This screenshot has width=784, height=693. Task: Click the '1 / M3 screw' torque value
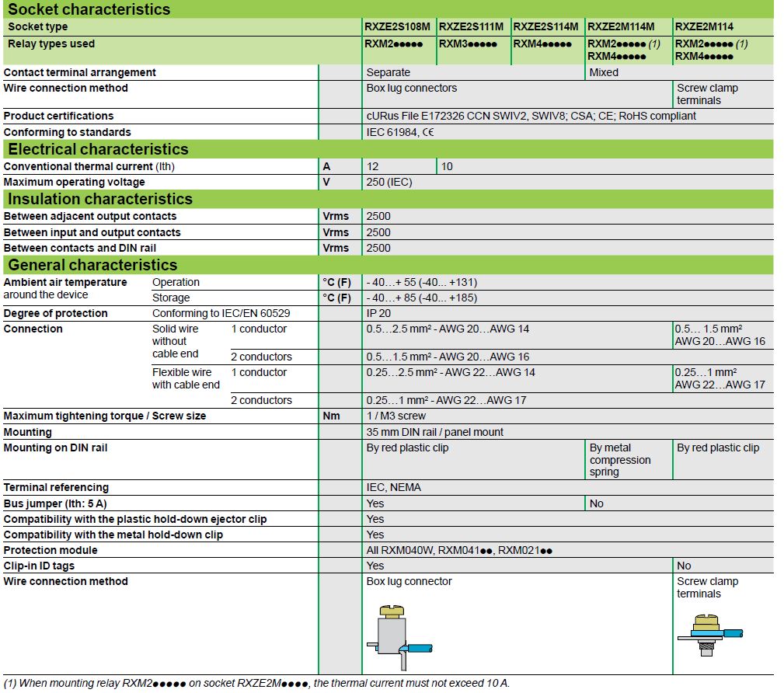click(396, 416)
